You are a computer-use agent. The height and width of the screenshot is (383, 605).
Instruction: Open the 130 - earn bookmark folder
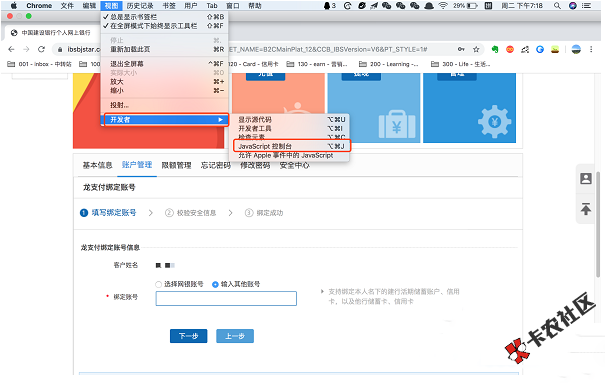(x=317, y=64)
